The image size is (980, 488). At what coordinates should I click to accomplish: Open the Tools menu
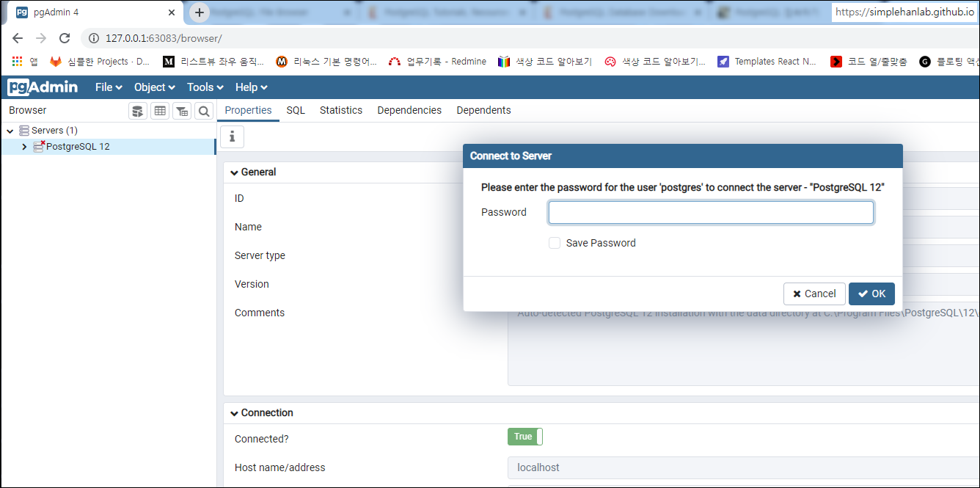[205, 87]
